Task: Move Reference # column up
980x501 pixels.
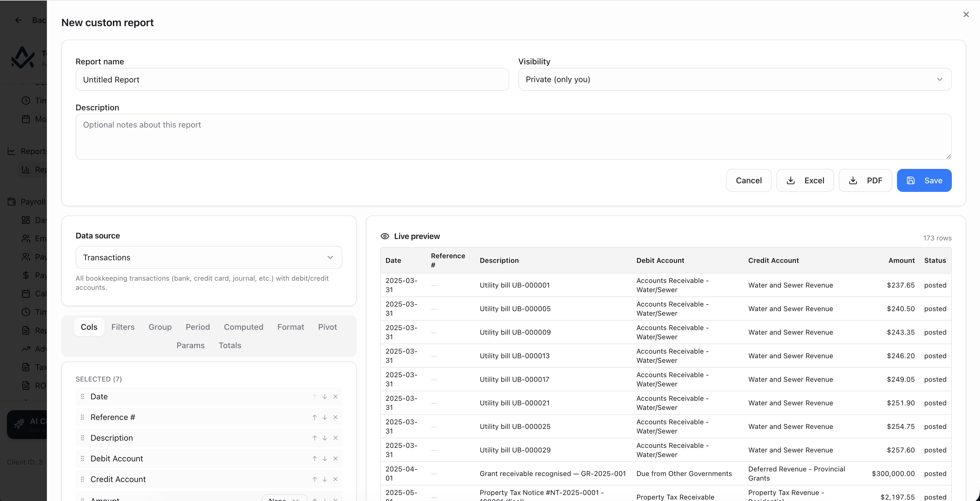Action: 315,417
